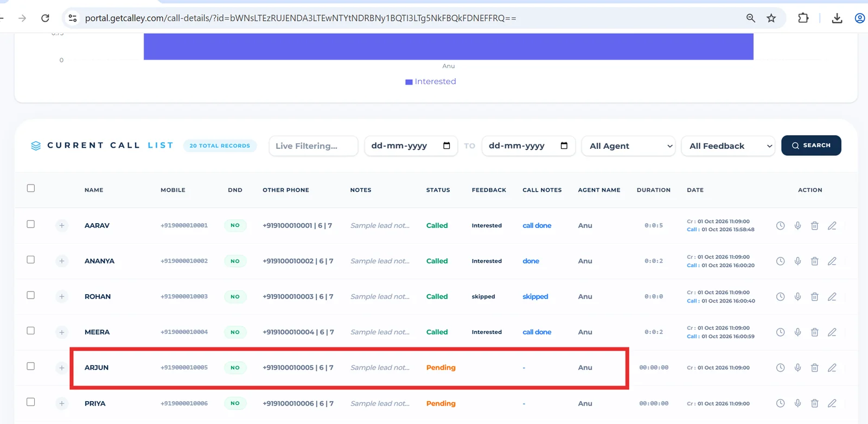Click the Live Filtering input field
Image resolution: width=868 pixels, height=424 pixels.
314,146
